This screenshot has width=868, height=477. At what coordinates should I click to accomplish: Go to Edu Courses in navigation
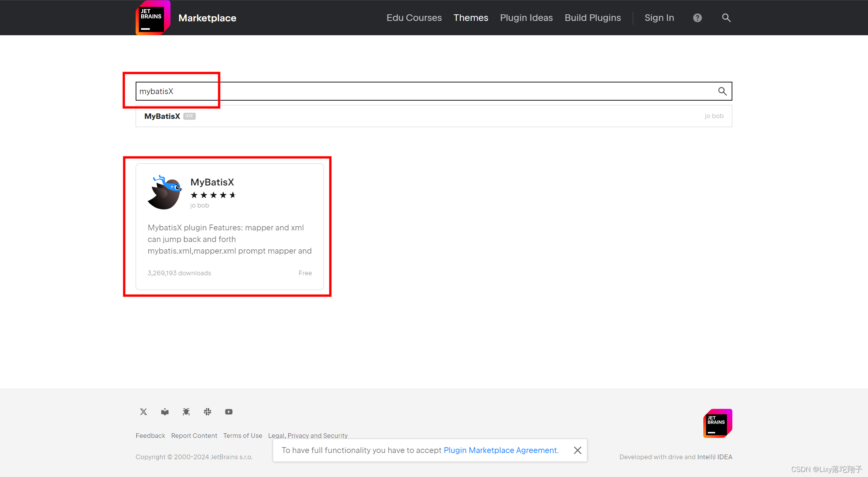tap(414, 18)
